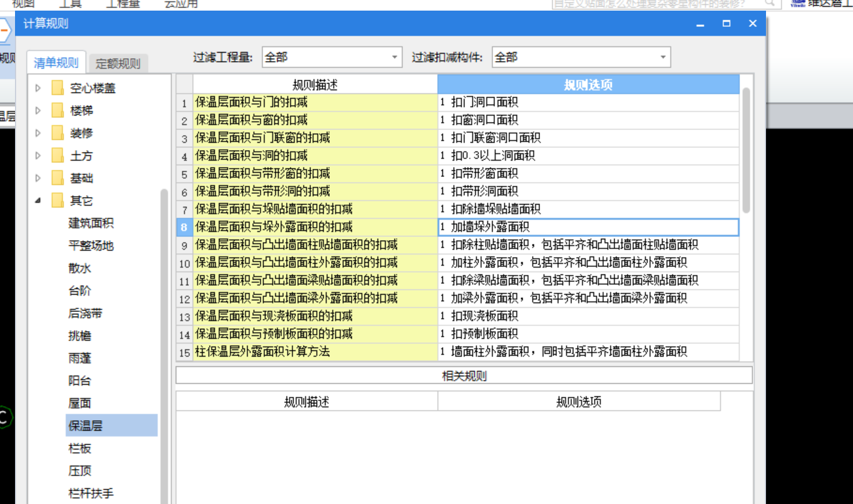Image resolution: width=853 pixels, height=504 pixels.
Task: Select 雨蓬 in the tree
Action: [79, 358]
